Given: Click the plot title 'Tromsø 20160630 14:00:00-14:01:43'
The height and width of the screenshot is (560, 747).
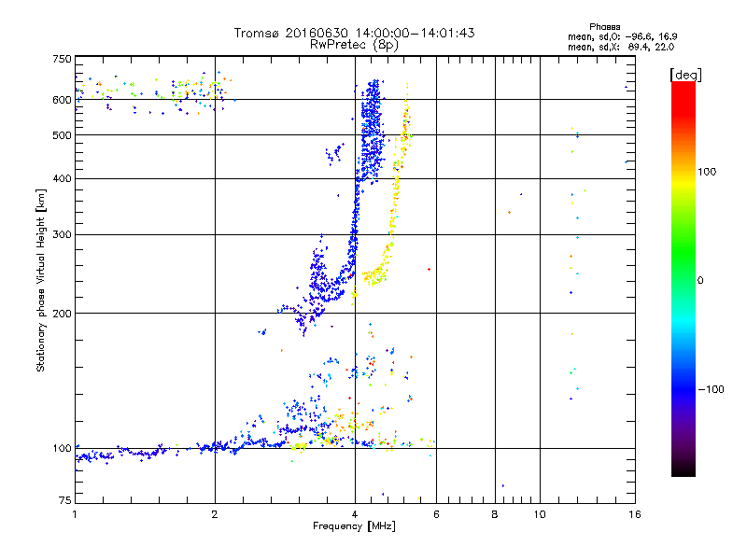Looking at the screenshot, I should pyautogui.click(x=354, y=33).
